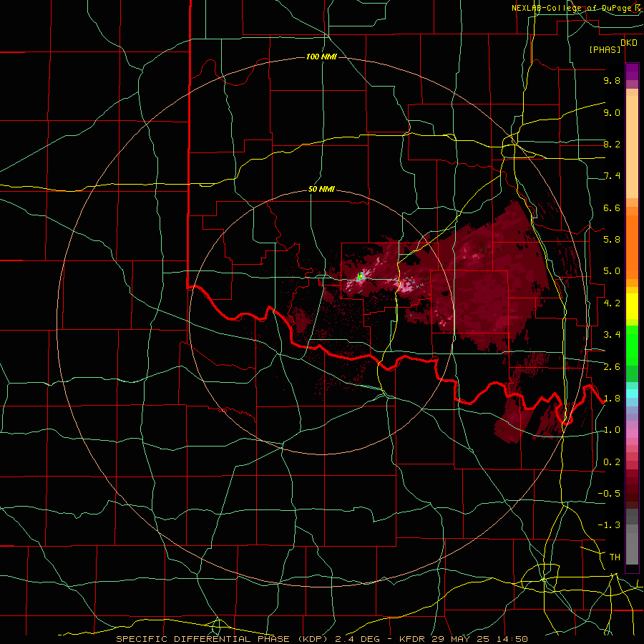
Task: Select the 0.2 scale value
Action: [x=612, y=462]
